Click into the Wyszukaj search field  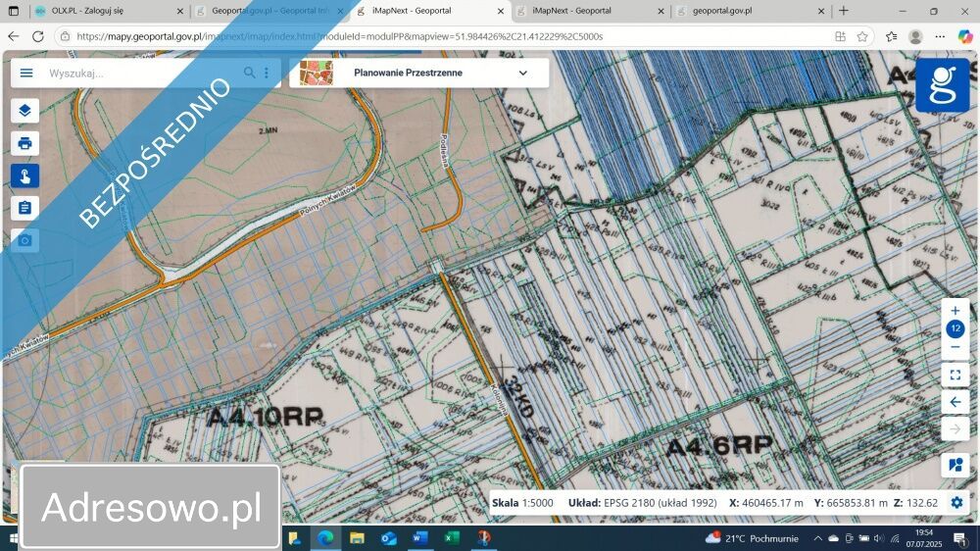point(142,74)
